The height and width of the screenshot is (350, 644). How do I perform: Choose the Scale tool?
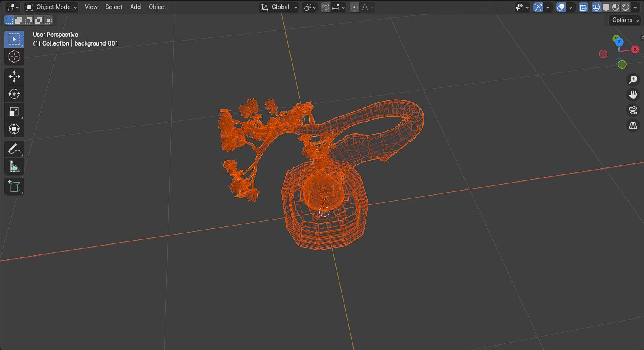point(14,111)
